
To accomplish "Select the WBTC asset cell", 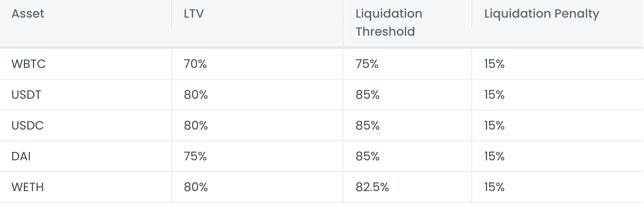I will (29, 64).
